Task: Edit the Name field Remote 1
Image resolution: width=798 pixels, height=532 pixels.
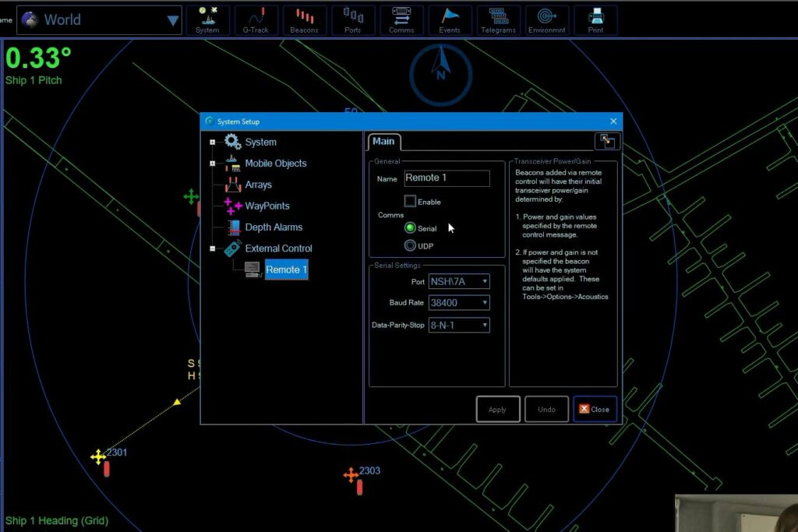Action: (447, 178)
